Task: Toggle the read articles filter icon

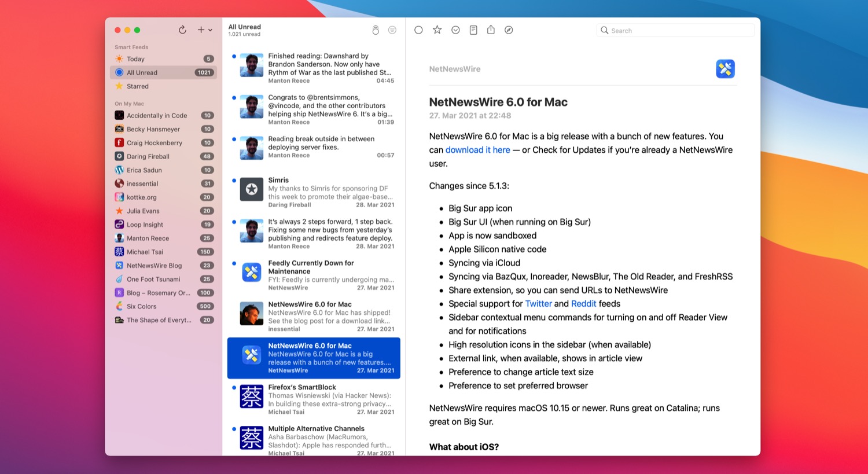Action: click(x=392, y=30)
